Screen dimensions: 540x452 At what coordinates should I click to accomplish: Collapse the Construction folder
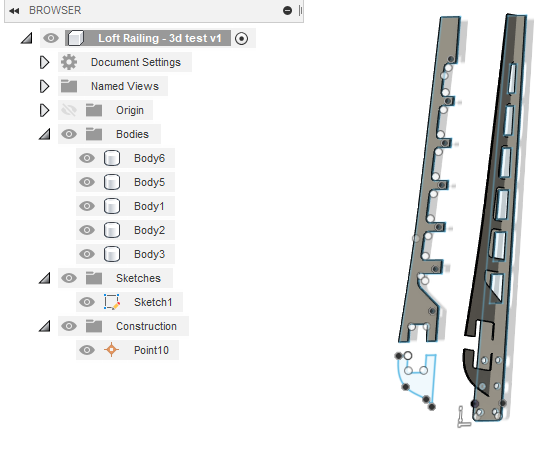coord(45,326)
